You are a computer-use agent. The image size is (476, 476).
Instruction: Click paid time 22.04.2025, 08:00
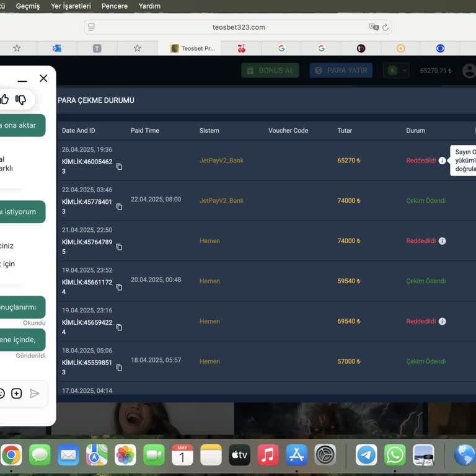[156, 200]
